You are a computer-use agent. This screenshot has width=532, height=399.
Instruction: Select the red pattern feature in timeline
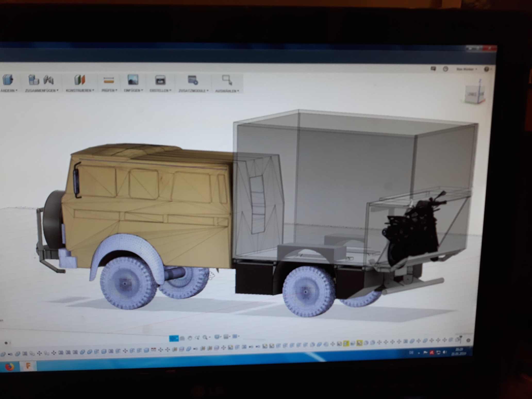[x=153, y=350]
